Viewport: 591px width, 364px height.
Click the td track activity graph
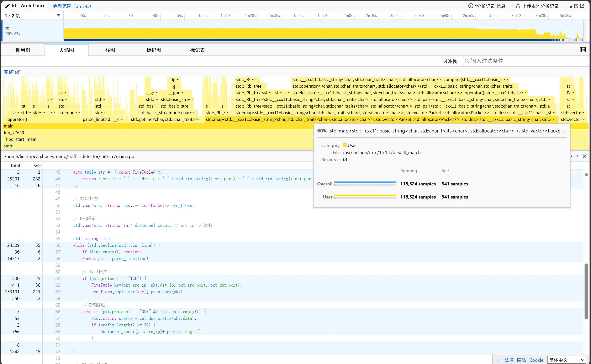click(299, 34)
